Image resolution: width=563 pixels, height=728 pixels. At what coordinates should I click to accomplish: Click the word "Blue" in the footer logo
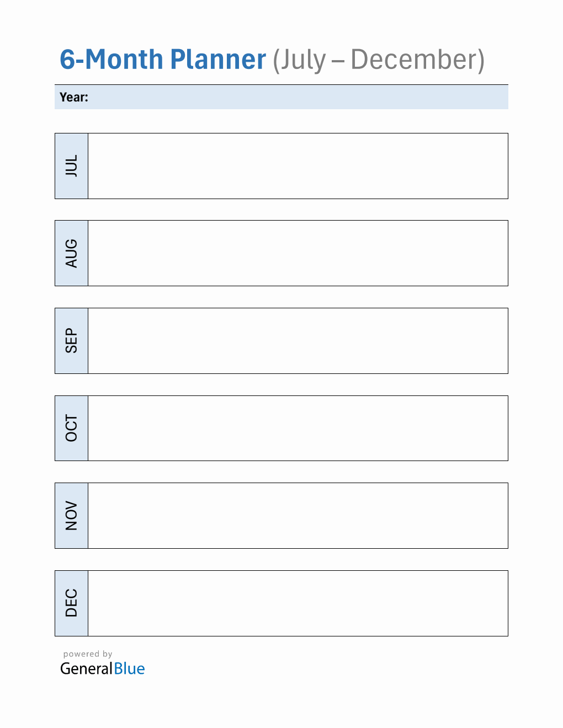[x=130, y=669]
